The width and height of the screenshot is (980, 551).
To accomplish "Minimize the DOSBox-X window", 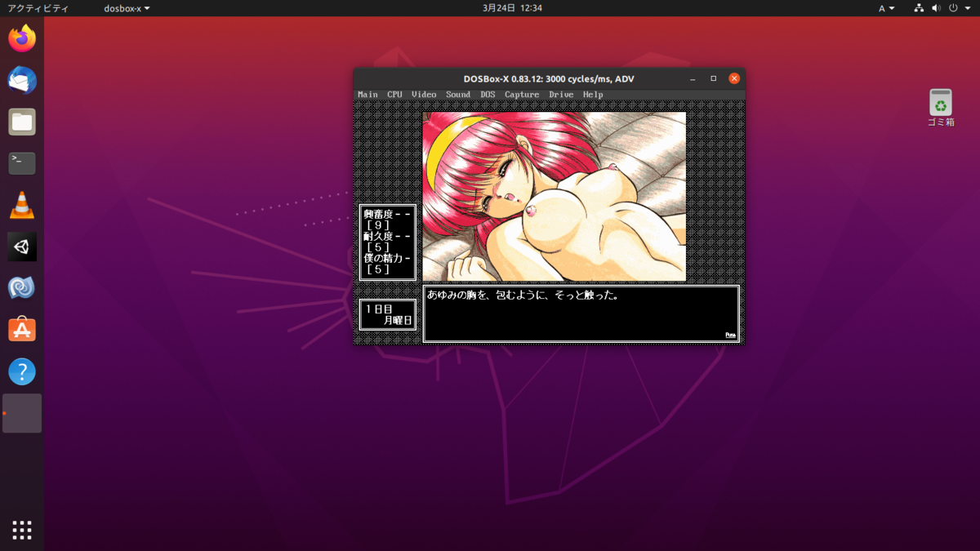I will click(x=693, y=79).
